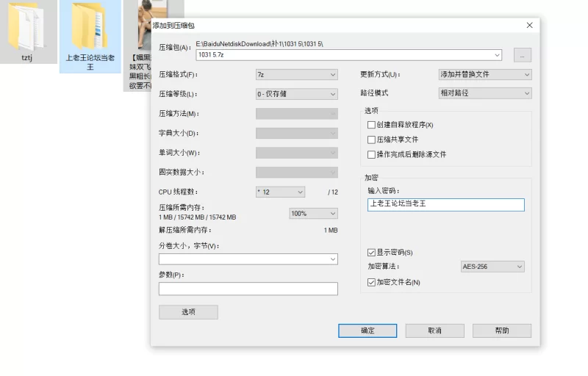Image resolution: width=588 pixels, height=376 pixels.
Task: Click the 参数 parameters input field
Action: click(x=248, y=289)
